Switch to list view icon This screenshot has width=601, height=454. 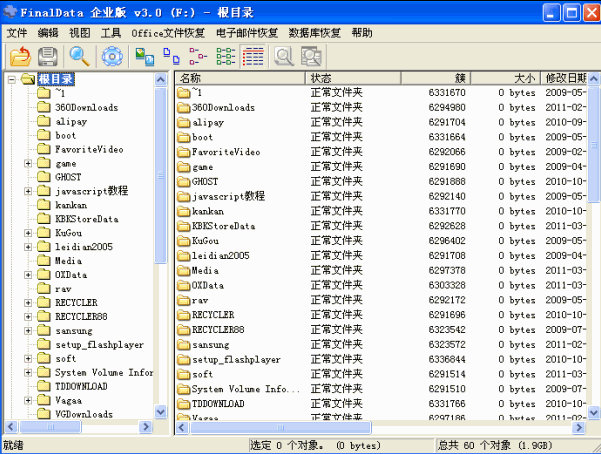point(226,56)
